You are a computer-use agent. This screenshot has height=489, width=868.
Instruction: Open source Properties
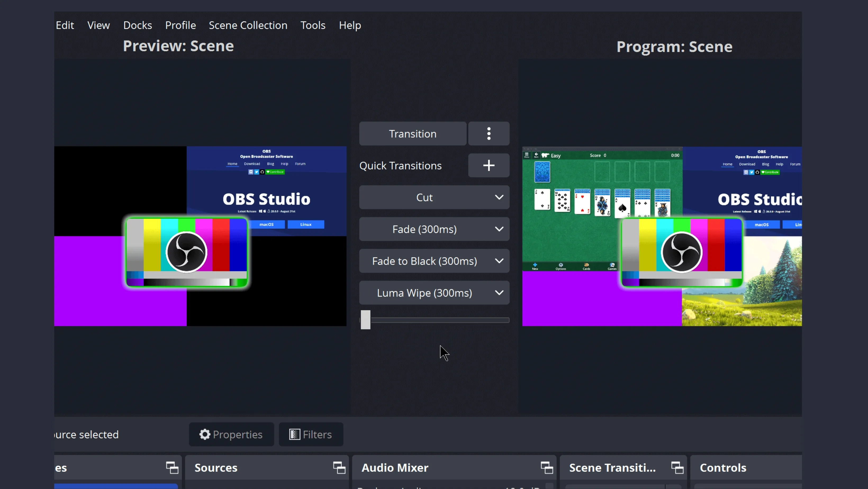(x=231, y=434)
